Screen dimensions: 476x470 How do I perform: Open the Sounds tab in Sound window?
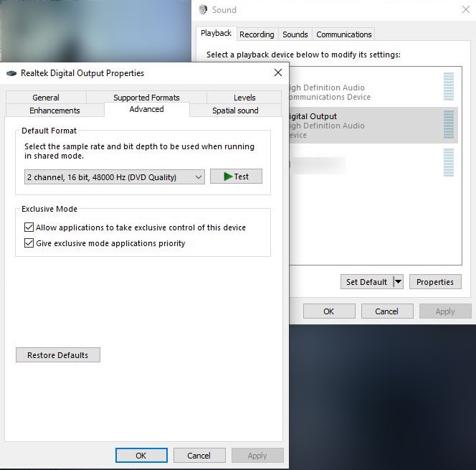pos(295,34)
